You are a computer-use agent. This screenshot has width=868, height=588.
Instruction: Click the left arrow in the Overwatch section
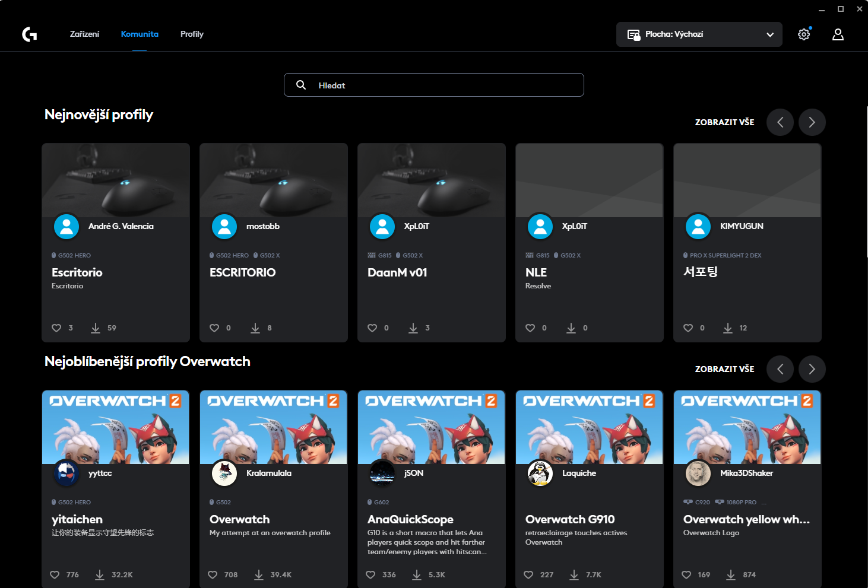tap(780, 369)
